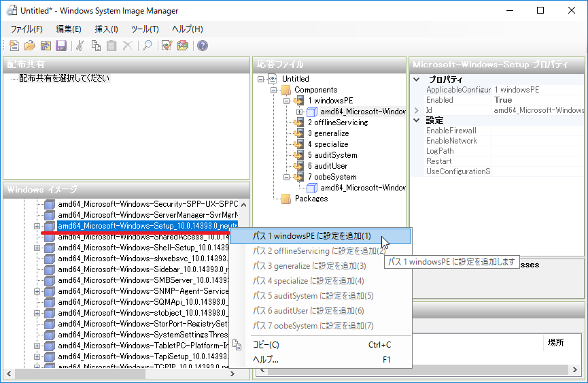The image size is (588, 383).
Task: Click the EnableFirewall value field
Action: (538, 131)
